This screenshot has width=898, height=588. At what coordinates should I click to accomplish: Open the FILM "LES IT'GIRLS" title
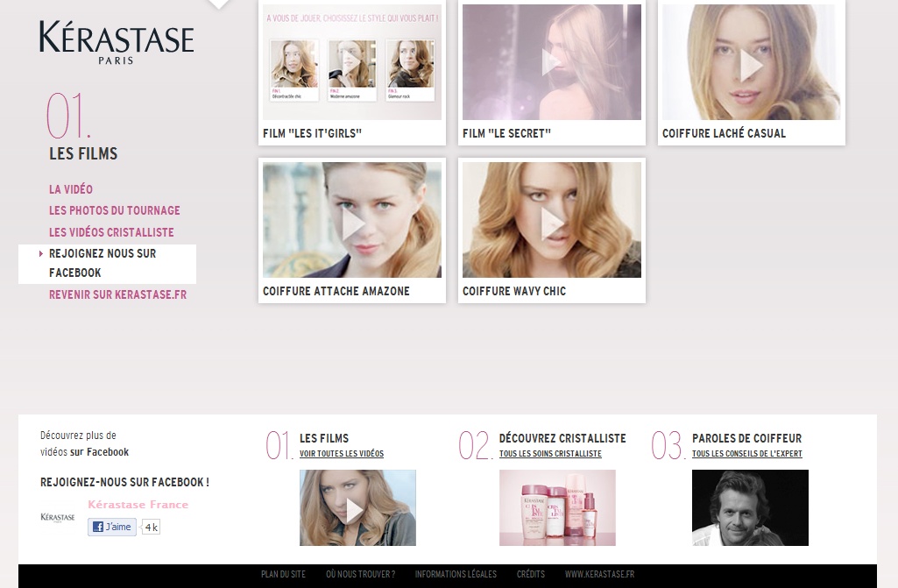click(x=312, y=133)
